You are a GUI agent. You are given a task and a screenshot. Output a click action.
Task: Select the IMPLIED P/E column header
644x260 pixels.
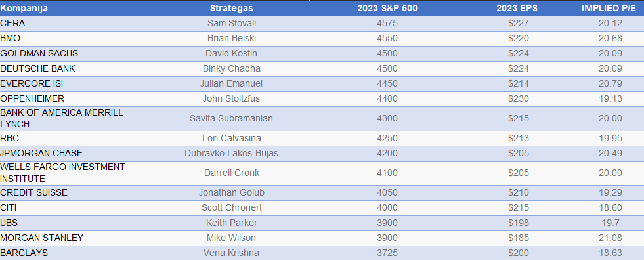point(611,9)
